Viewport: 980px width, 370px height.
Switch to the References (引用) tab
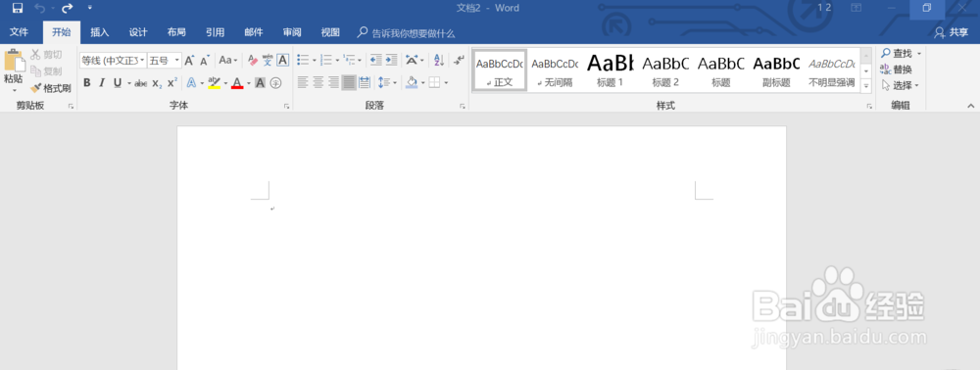coord(216,32)
